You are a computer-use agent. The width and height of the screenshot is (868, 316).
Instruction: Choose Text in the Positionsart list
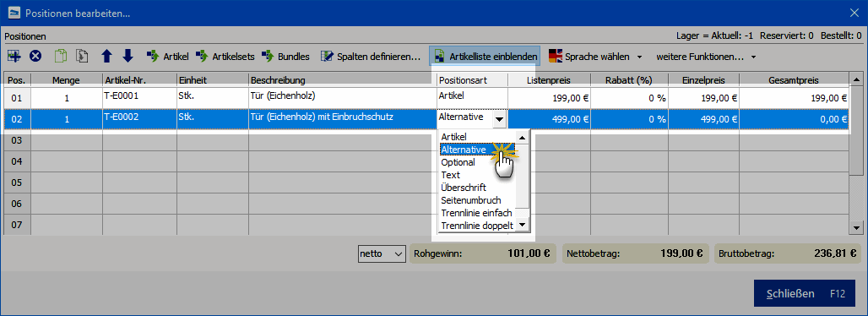click(x=477, y=175)
